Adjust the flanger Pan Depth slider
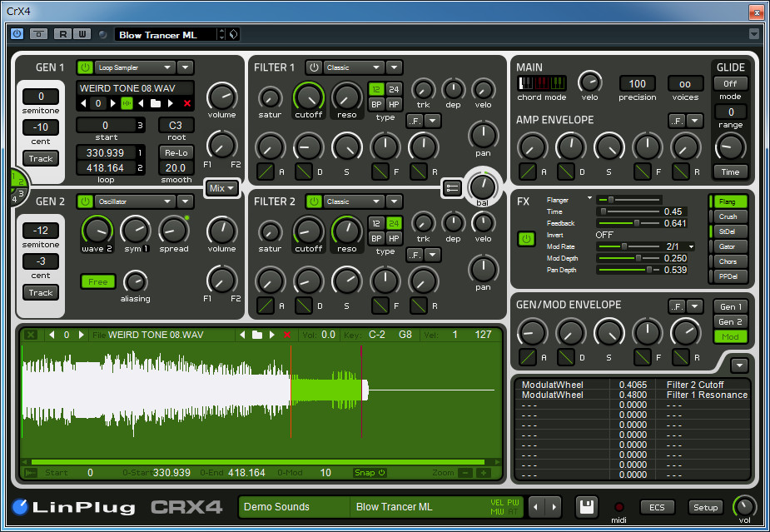 pyautogui.click(x=629, y=270)
